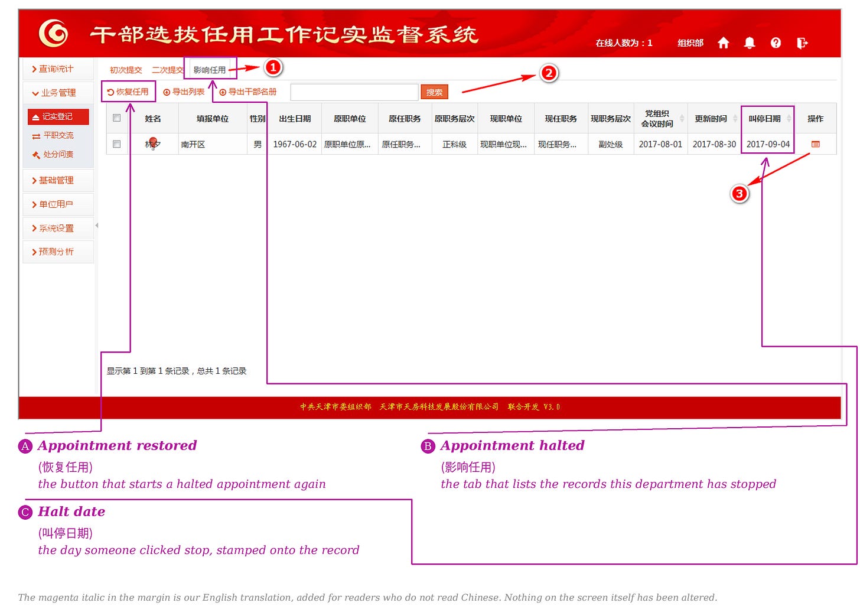Click the 在线人数为：1 text in the header
This screenshot has width=860, height=616.
tap(624, 43)
